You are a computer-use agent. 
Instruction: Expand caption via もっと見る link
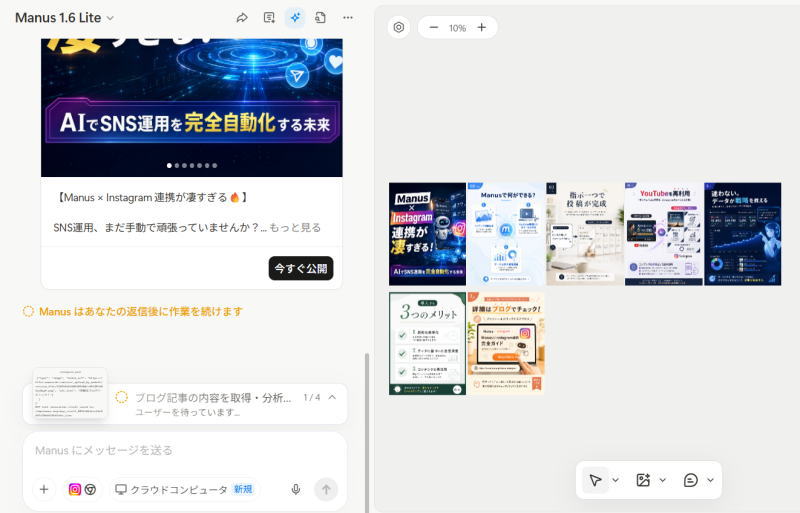pos(295,228)
